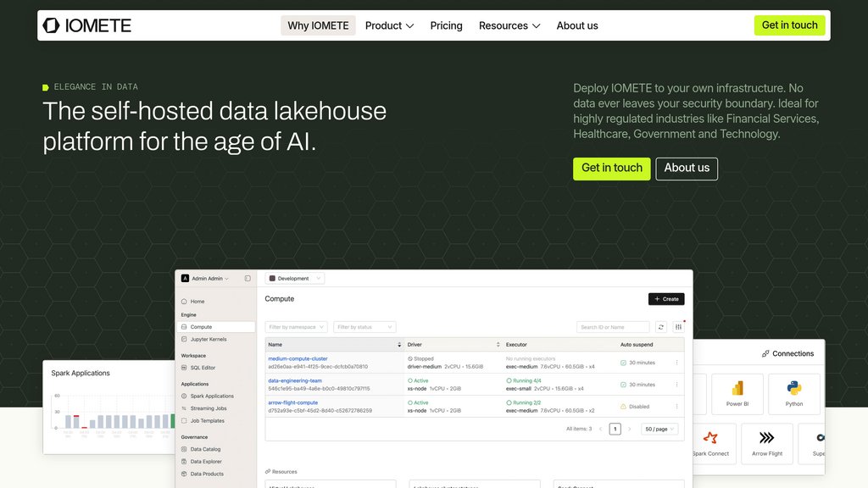Image resolution: width=868 pixels, height=488 pixels.
Task: Click the refresh icon beside the search box
Action: 661,327
